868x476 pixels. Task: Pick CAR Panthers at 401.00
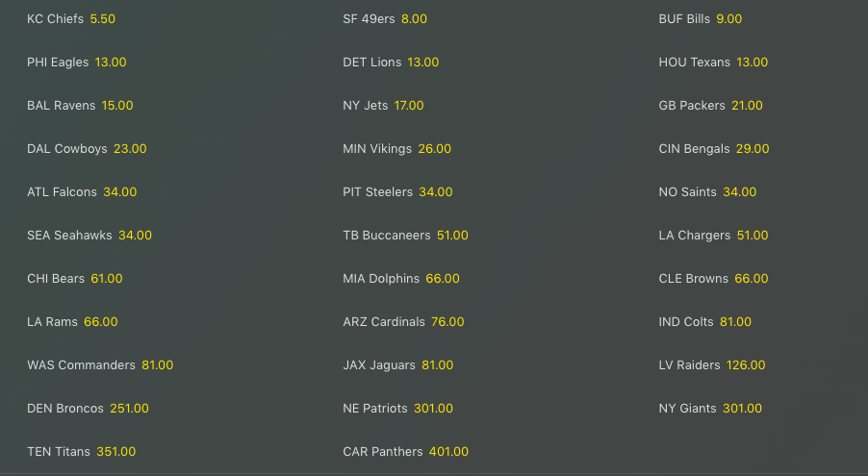tap(448, 452)
